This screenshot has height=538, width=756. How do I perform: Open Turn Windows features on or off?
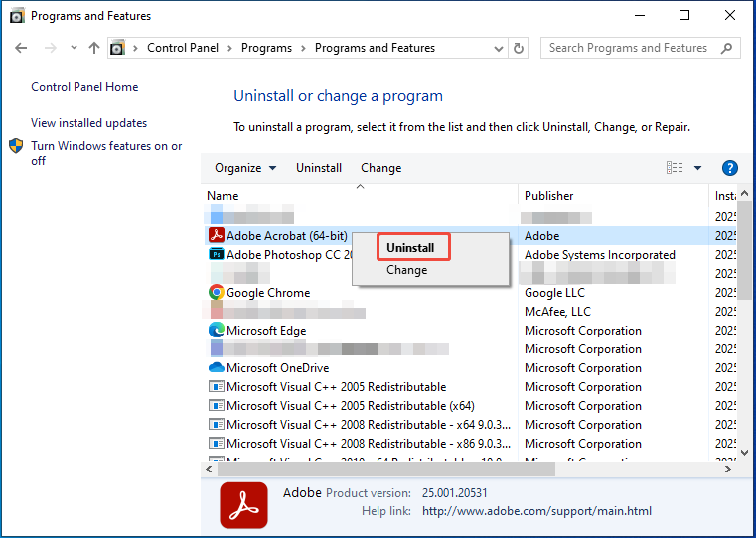click(x=106, y=153)
